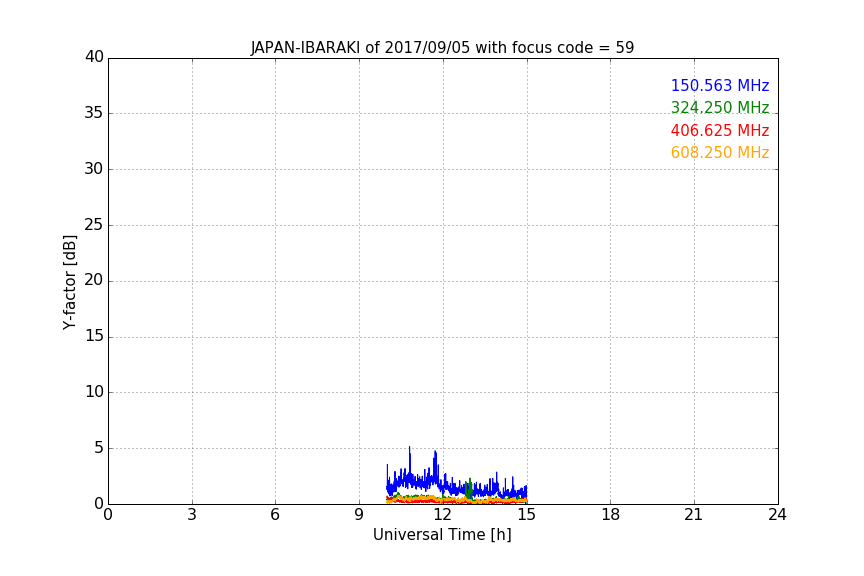Click the x-axis tick value 24
Screen dimensions: 864x576
point(777,515)
